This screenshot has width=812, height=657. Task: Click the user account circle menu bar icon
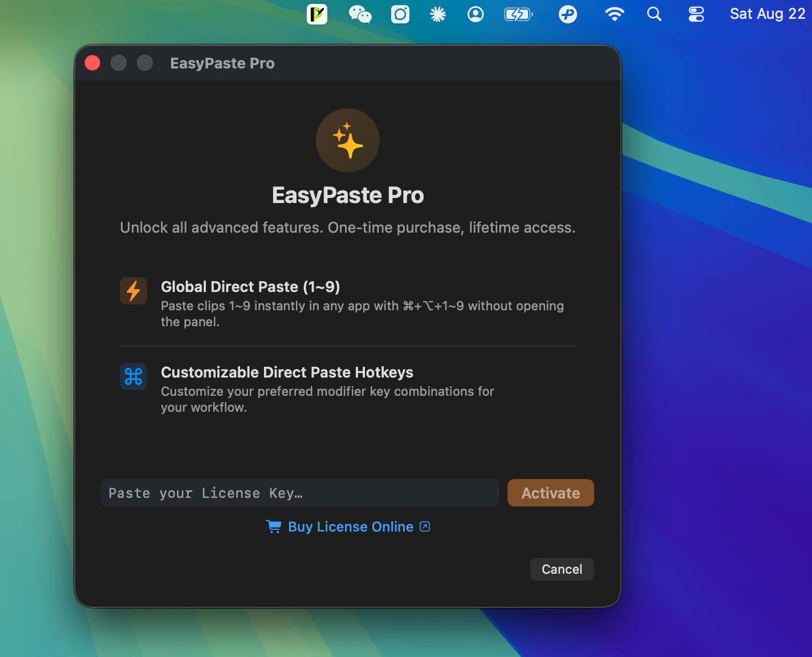[x=476, y=14]
